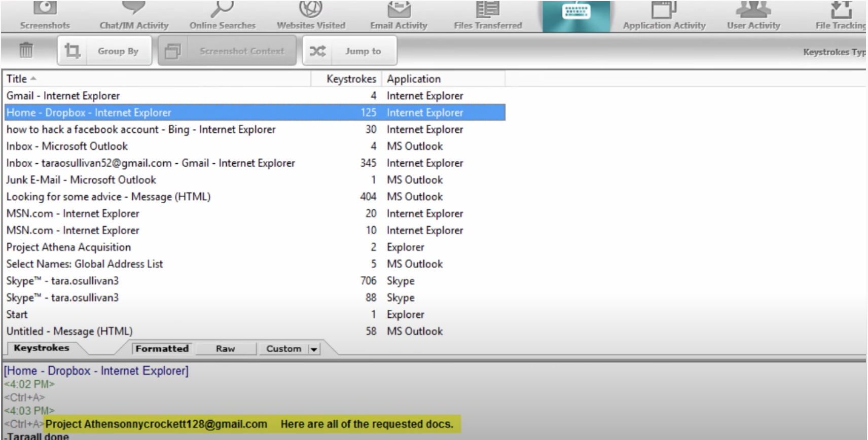Click the 4:02 PM timestamp in log
Screen dimensions: 868x440
(29, 384)
